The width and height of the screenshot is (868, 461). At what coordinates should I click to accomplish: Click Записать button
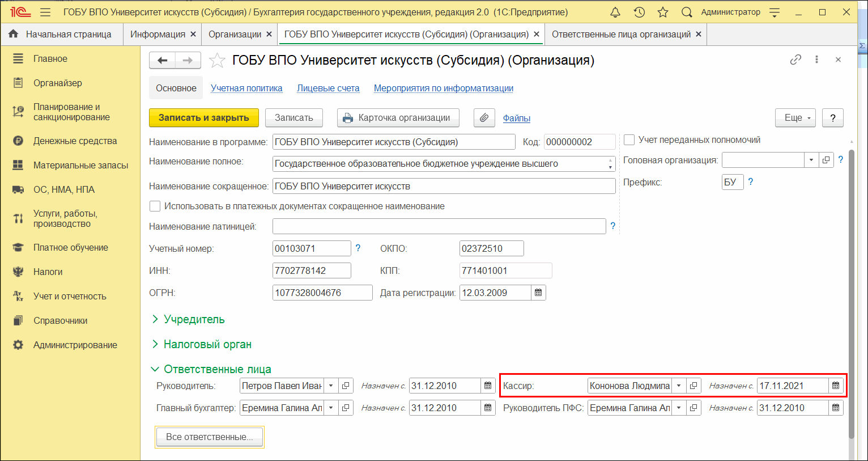[x=294, y=118]
